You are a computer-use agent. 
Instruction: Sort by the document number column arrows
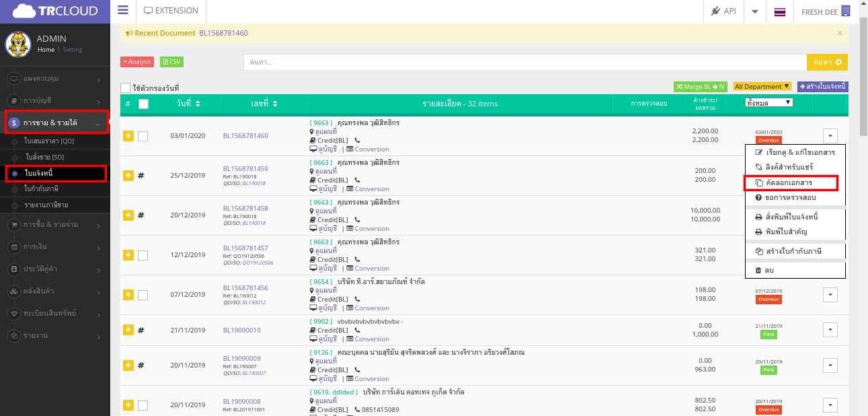point(276,104)
